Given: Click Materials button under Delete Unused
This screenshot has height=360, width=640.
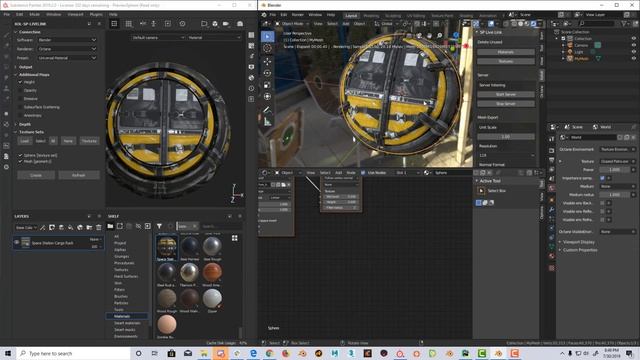Looking at the screenshot, I should [506, 52].
